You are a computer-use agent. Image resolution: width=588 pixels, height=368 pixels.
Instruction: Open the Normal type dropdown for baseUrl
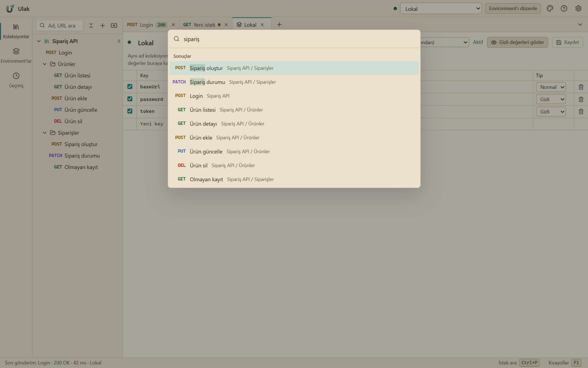click(551, 87)
